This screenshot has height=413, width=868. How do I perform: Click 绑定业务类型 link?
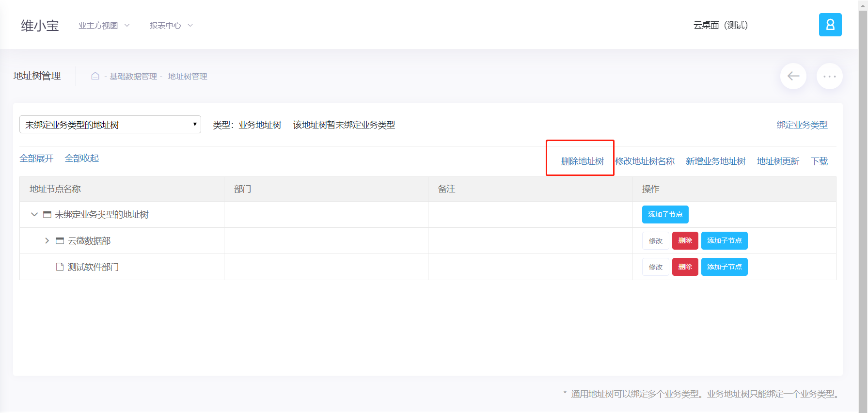pos(802,125)
